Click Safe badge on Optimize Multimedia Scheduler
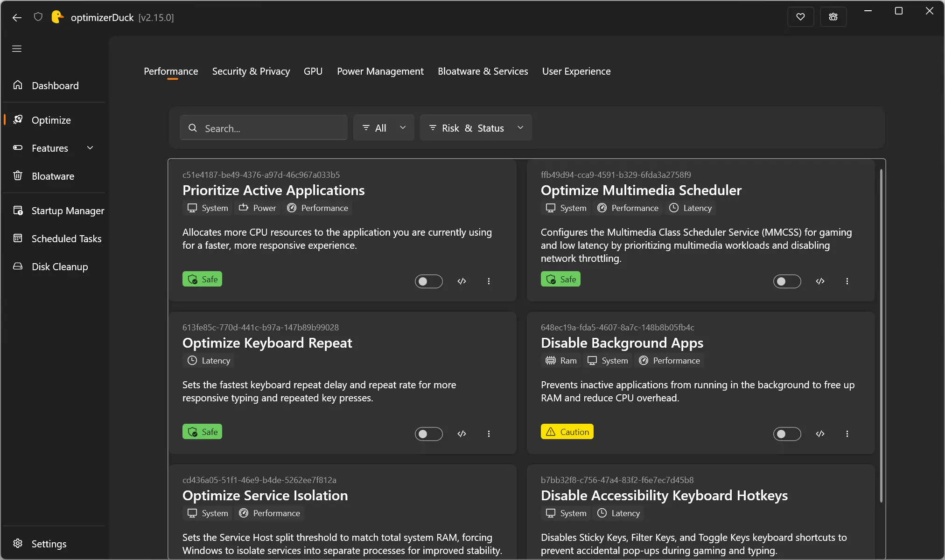The height and width of the screenshot is (560, 945). [x=560, y=279]
